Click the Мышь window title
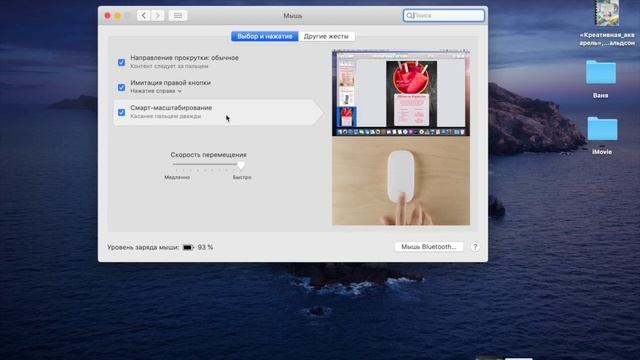The height and width of the screenshot is (360, 640). pyautogui.click(x=293, y=16)
